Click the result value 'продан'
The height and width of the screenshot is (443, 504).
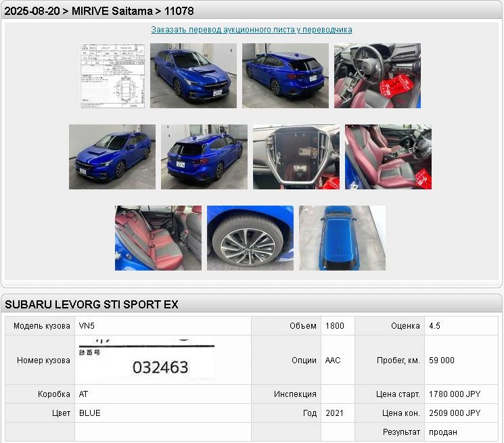click(x=442, y=432)
